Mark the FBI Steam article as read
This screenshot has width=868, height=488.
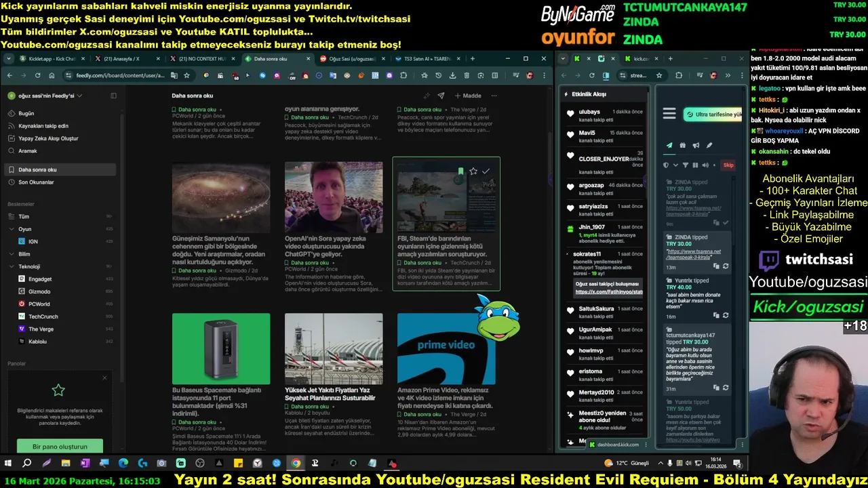(x=486, y=171)
